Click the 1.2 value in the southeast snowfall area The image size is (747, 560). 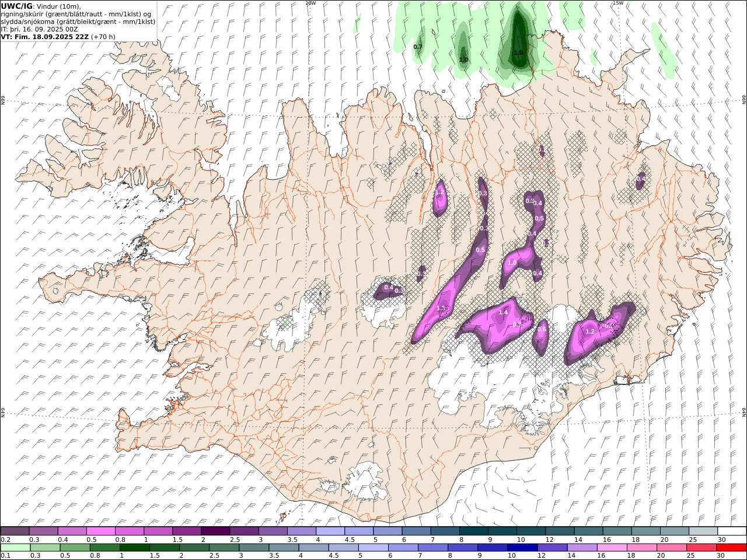pos(589,332)
